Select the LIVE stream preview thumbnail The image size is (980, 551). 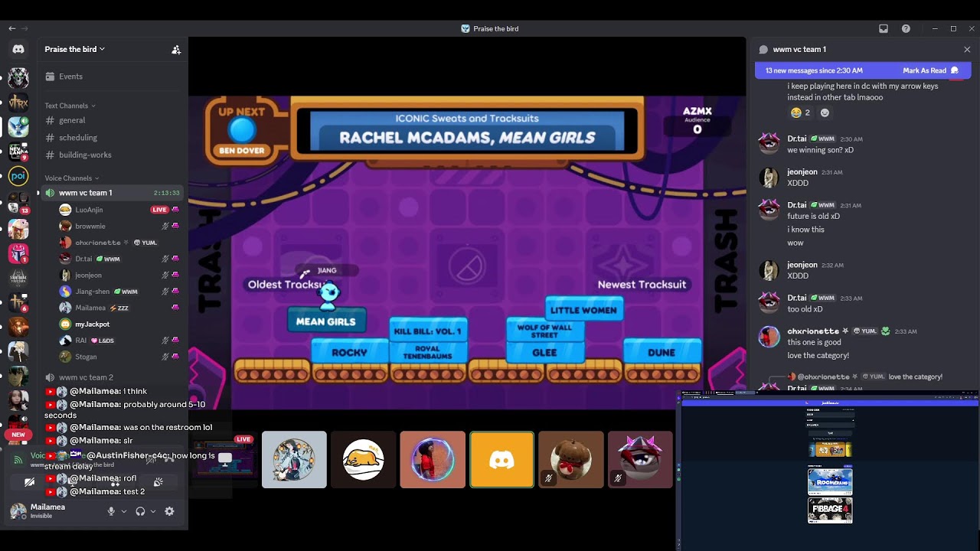224,459
